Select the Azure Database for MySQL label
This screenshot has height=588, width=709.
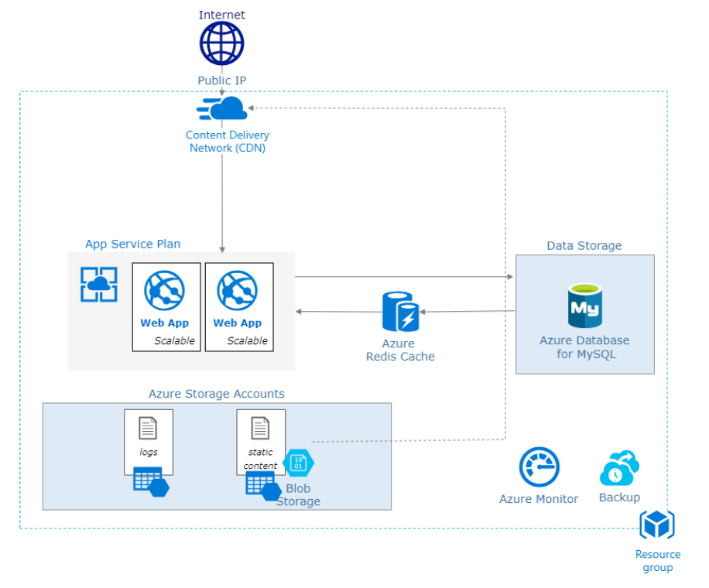click(x=584, y=347)
